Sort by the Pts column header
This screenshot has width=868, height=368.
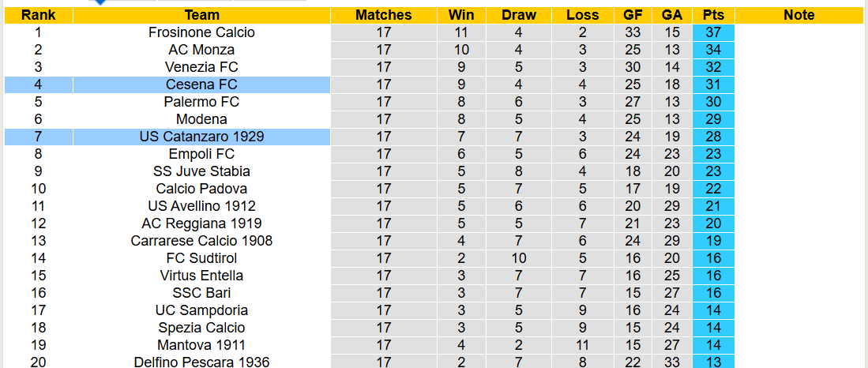pos(713,15)
